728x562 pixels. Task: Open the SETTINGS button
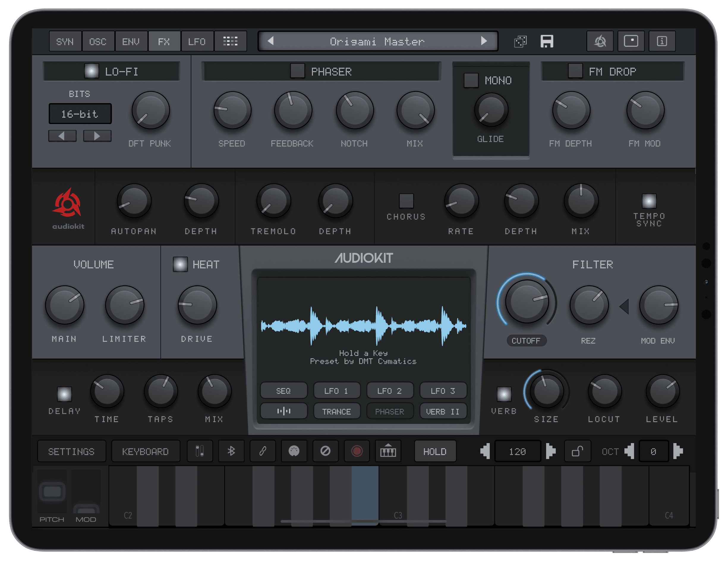click(x=72, y=451)
